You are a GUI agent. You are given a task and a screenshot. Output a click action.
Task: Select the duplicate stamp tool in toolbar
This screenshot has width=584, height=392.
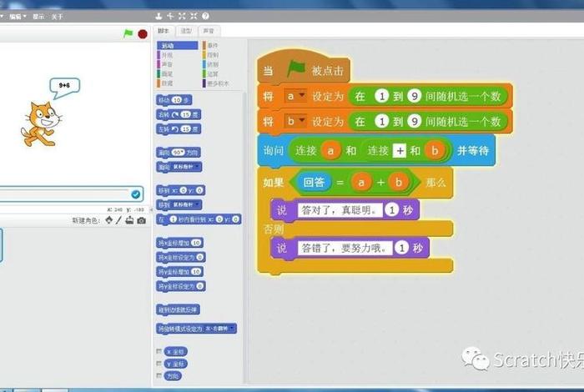coord(159,16)
